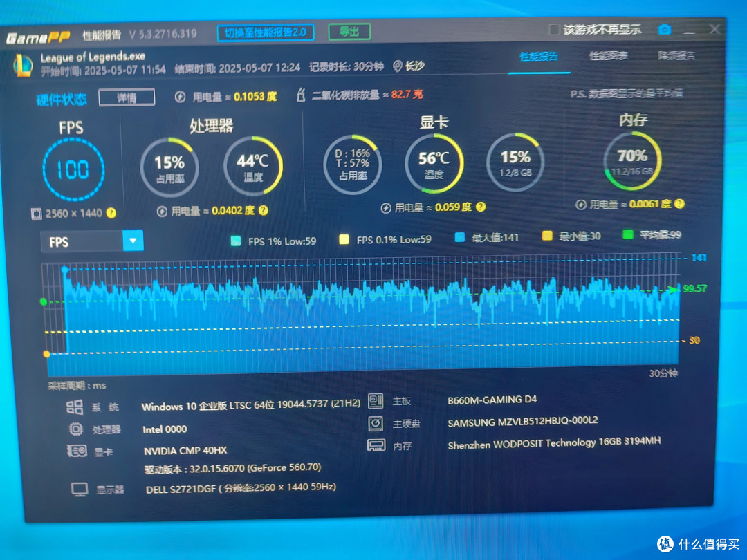Click the CPU 44℃ temperature gauge
Image resolution: width=747 pixels, height=560 pixels.
[253, 165]
